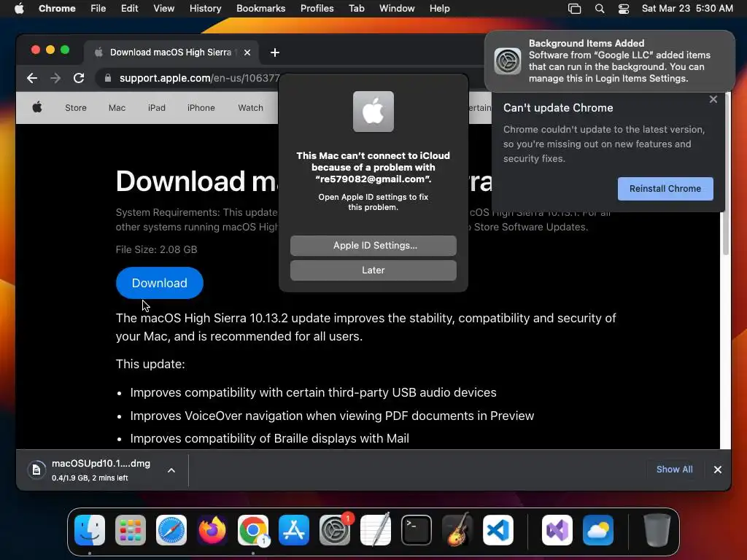The image size is (747, 560).
Task: Open the Window menu
Action: click(397, 9)
